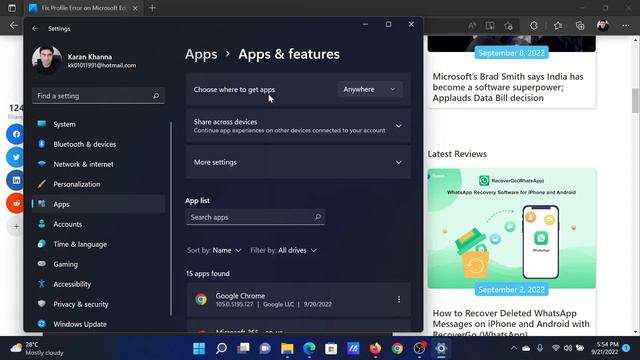Click magnifier icon in Search apps

click(x=318, y=217)
